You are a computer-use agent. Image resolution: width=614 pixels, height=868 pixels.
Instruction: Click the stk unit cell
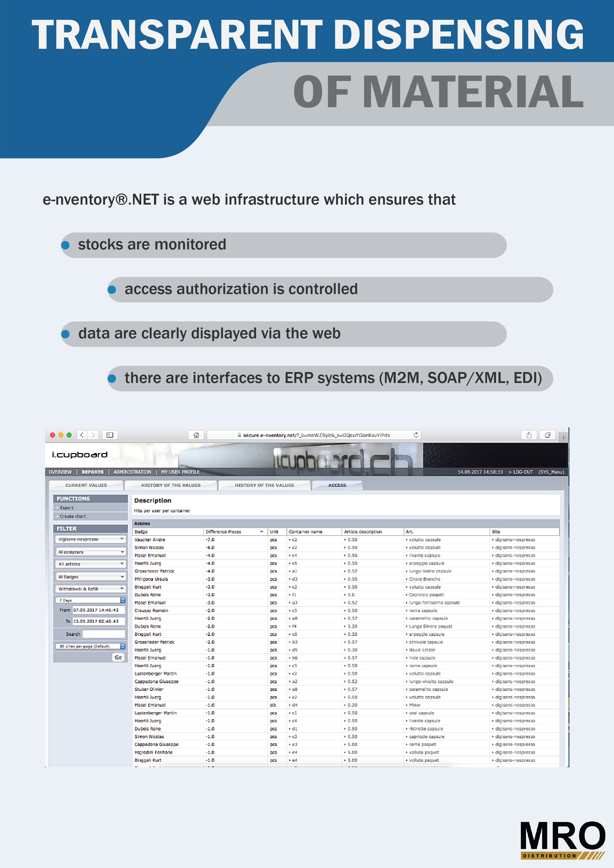(273, 705)
